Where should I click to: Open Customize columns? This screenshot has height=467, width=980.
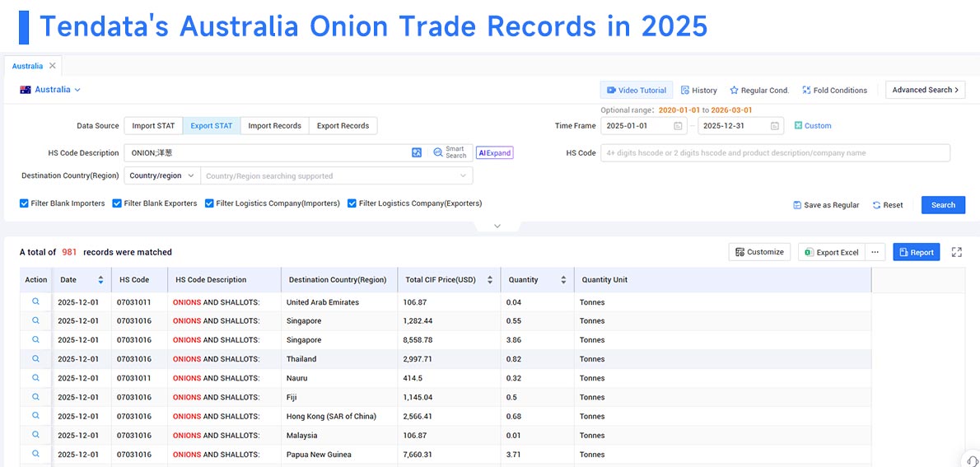[x=759, y=252]
